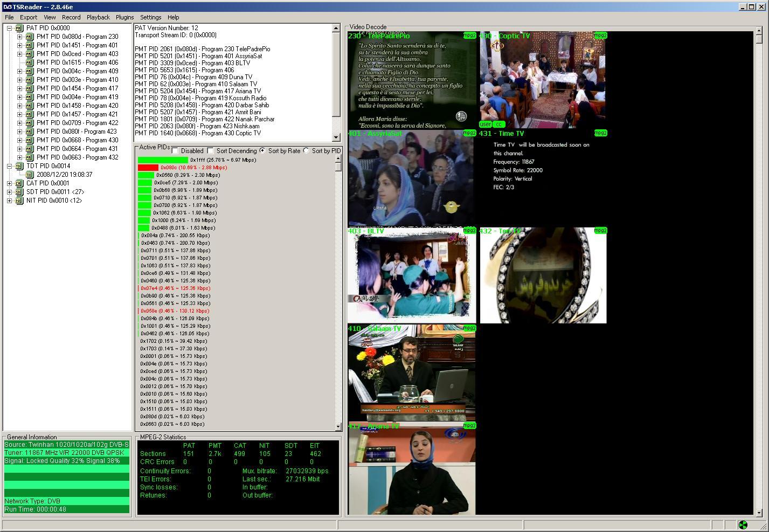Click the PMT icon beside Program 419

coord(29,97)
